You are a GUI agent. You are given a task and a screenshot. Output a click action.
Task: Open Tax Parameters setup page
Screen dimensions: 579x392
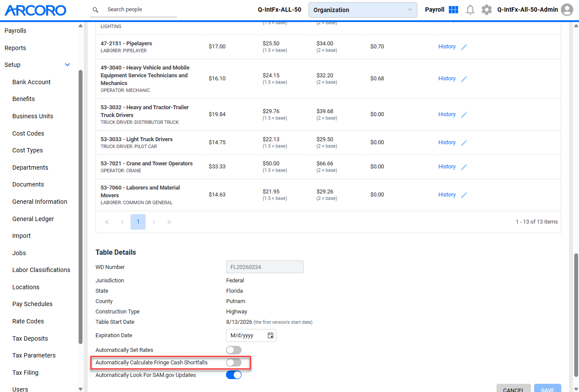(x=34, y=355)
